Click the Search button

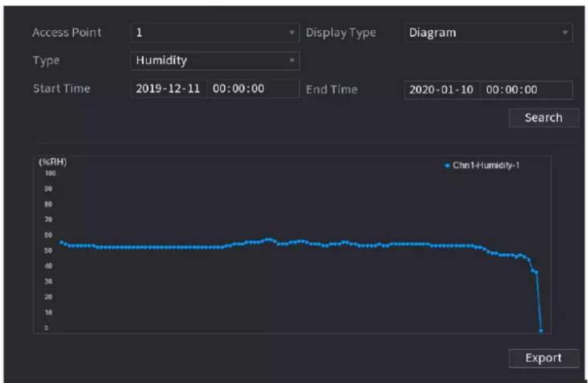(x=543, y=118)
